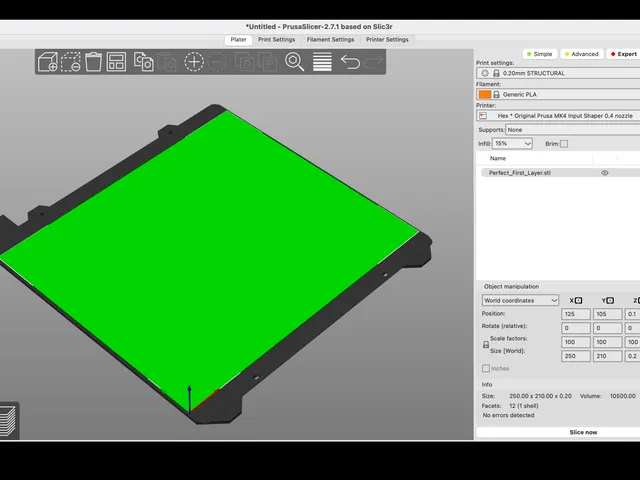The image size is (640, 480).
Task: Click the Name column header
Action: click(x=498, y=158)
